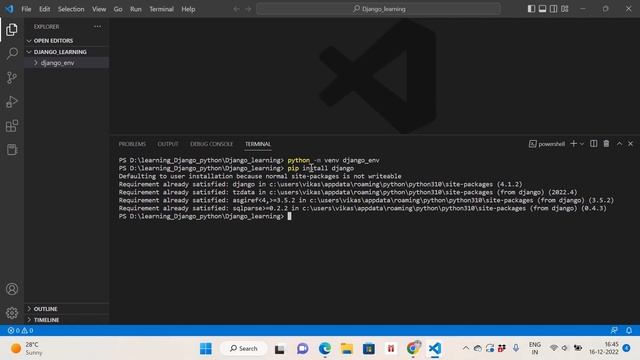This screenshot has width=640, height=360.
Task: Toggle the primary side bar layout icon
Action: click(531, 9)
